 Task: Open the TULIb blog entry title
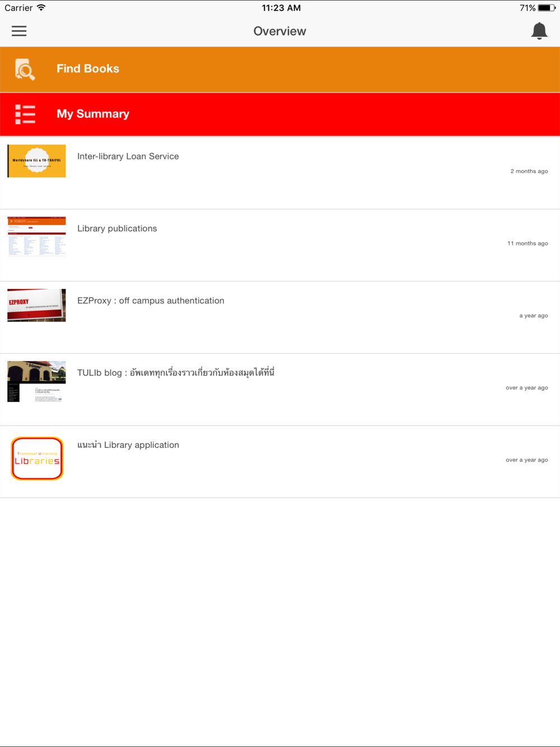coord(176,373)
